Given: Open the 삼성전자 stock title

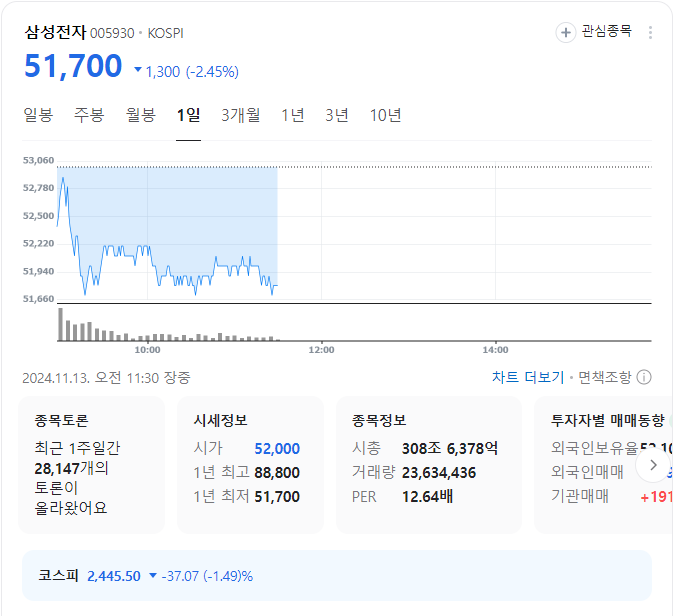Looking at the screenshot, I should (x=55, y=32).
